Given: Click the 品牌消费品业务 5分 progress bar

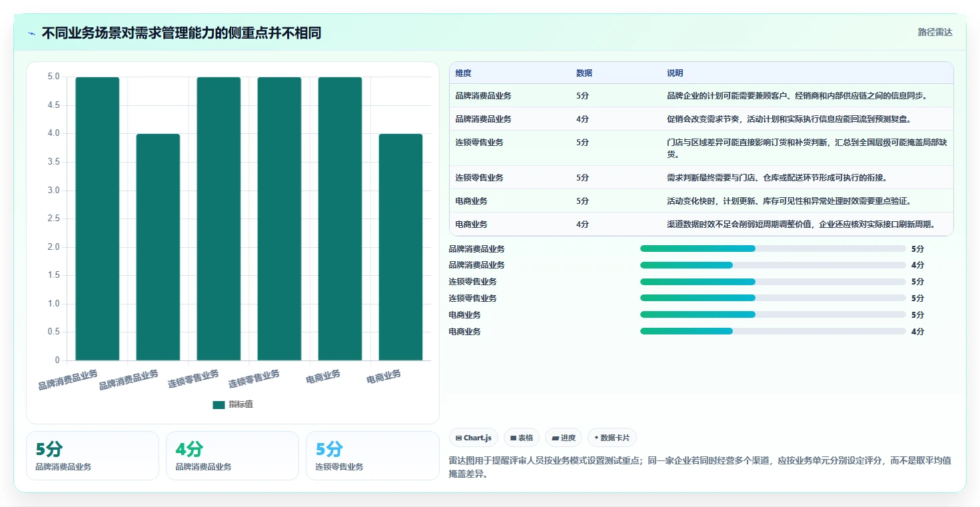Looking at the screenshot, I should (x=773, y=249).
